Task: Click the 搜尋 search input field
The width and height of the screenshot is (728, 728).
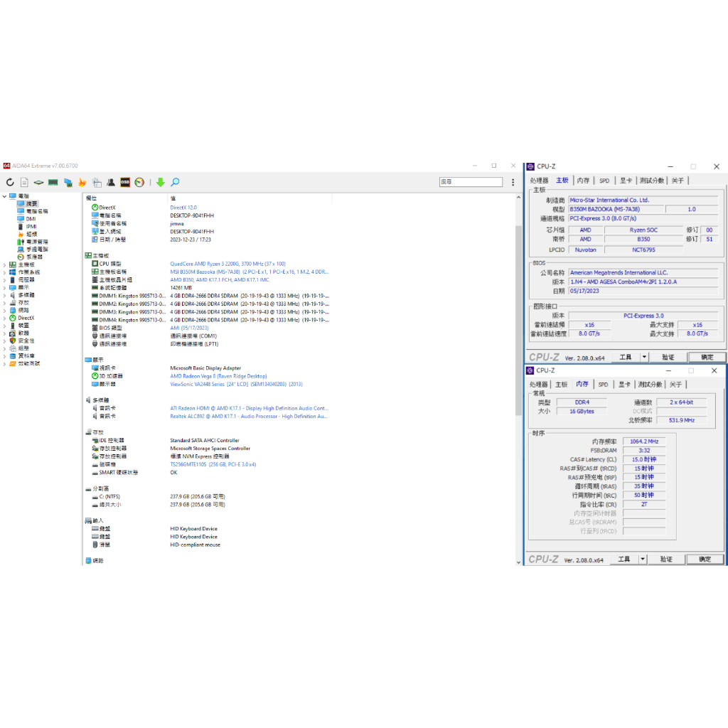Action: (469, 183)
